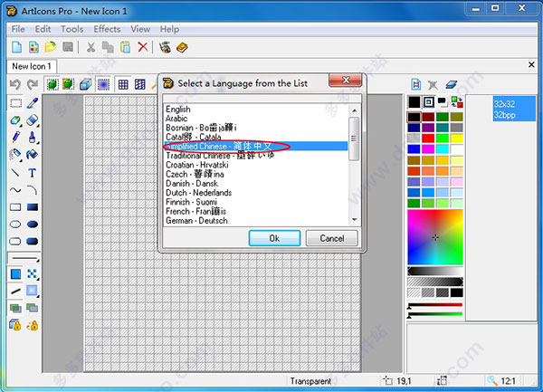Open the Tools menu
Viewport: 543px width, 392px height.
click(x=72, y=29)
